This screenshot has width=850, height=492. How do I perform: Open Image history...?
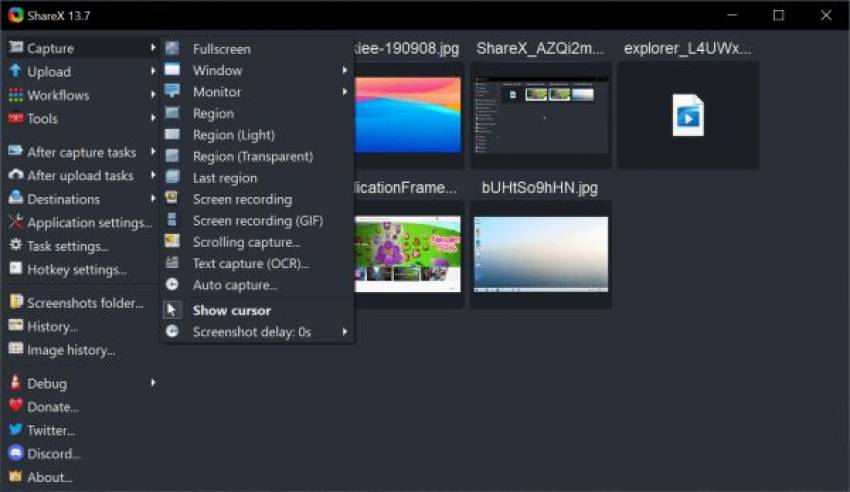[81, 349]
